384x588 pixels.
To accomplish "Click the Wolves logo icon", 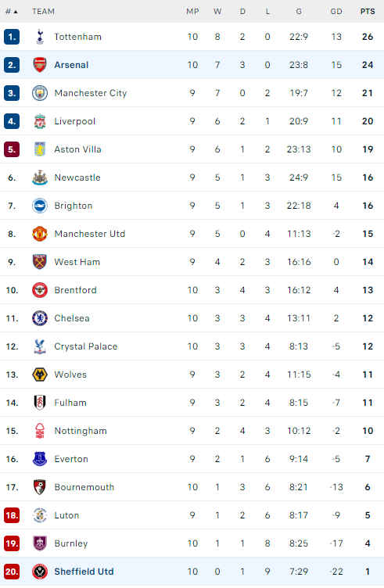I will pos(40,375).
